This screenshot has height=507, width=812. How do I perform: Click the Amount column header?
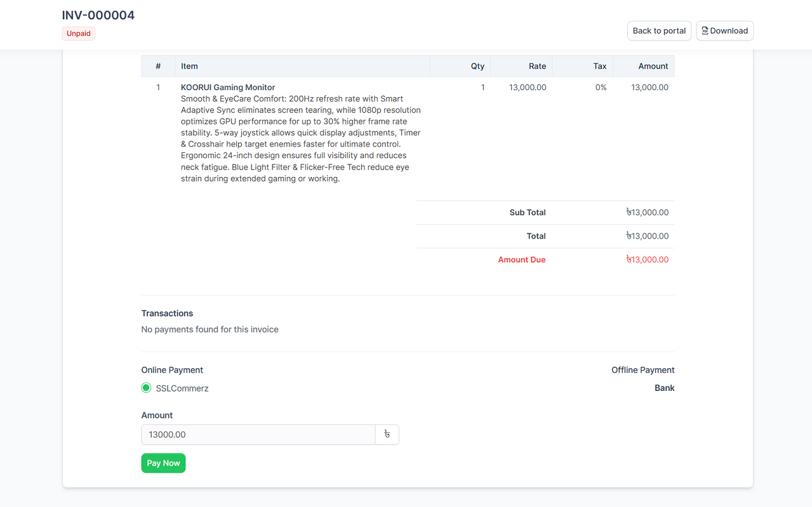[x=653, y=66]
